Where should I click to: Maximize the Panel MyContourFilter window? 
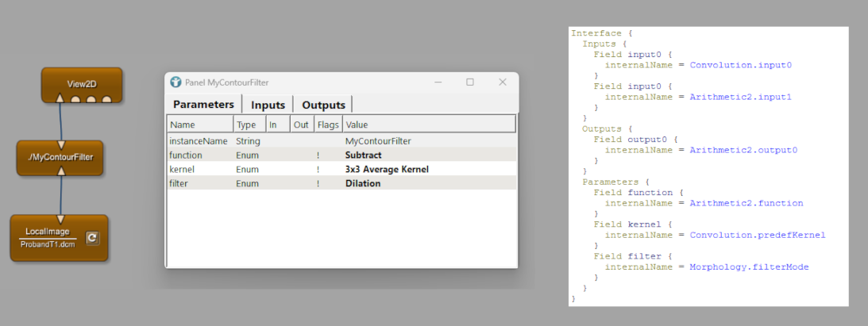click(x=469, y=82)
